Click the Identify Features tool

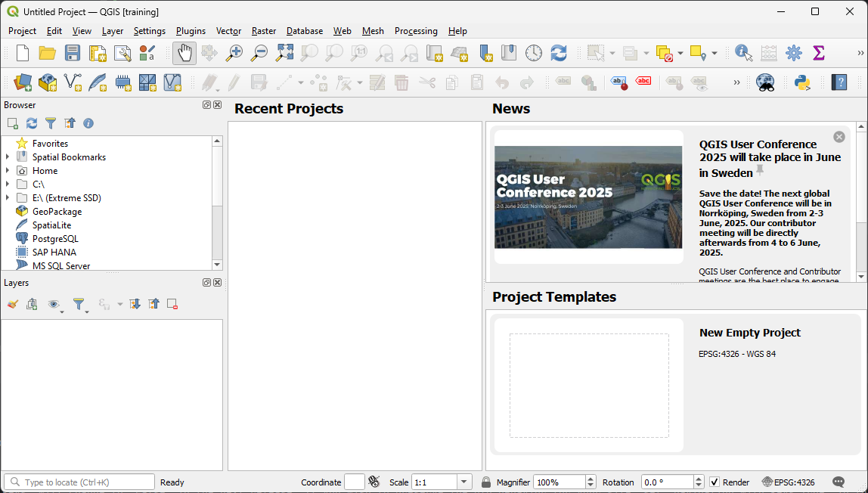click(743, 53)
